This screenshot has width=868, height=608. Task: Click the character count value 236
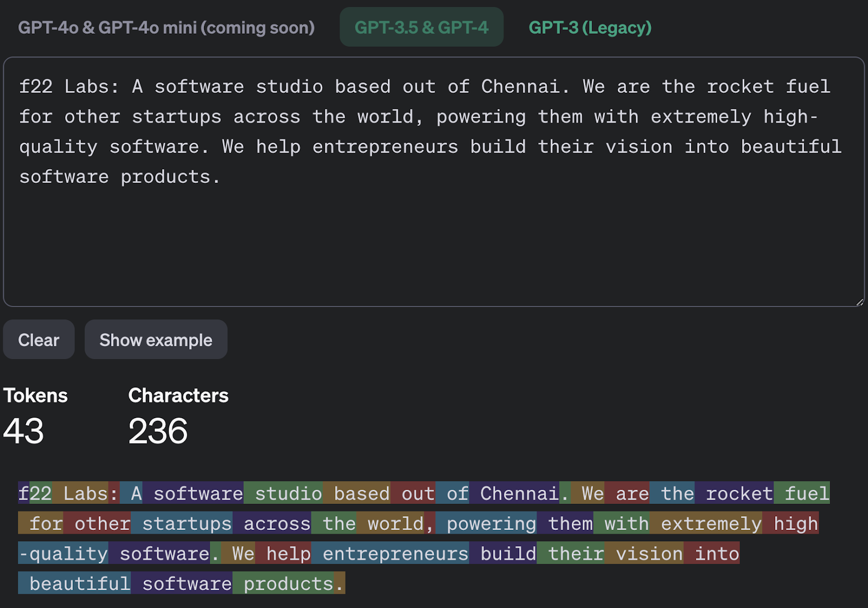[158, 431]
